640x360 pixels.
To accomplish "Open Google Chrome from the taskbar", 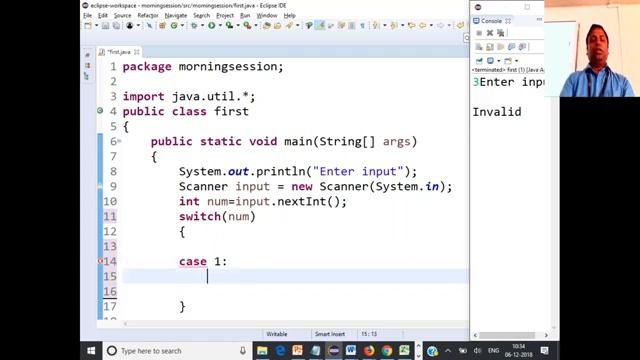I will click(x=387, y=351).
